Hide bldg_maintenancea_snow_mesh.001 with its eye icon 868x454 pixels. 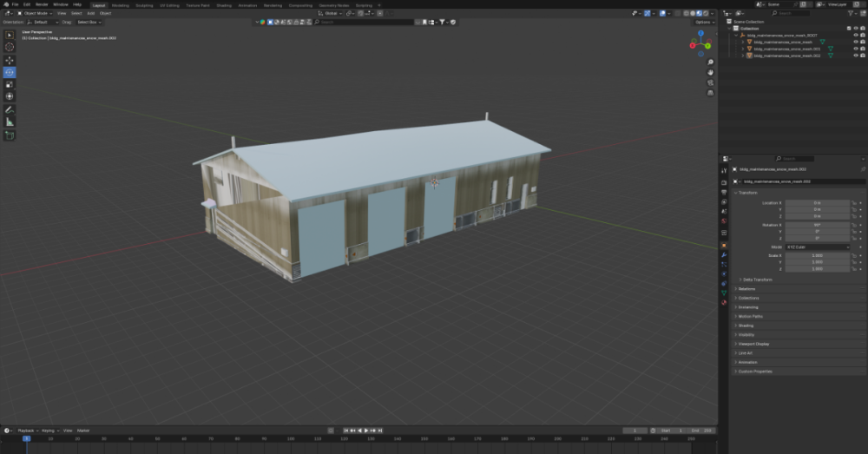855,49
